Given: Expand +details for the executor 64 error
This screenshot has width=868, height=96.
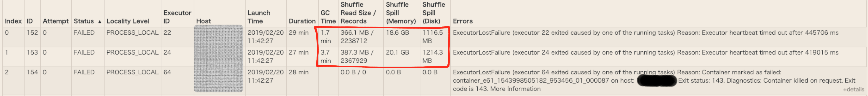Looking at the screenshot, I should coord(853,89).
